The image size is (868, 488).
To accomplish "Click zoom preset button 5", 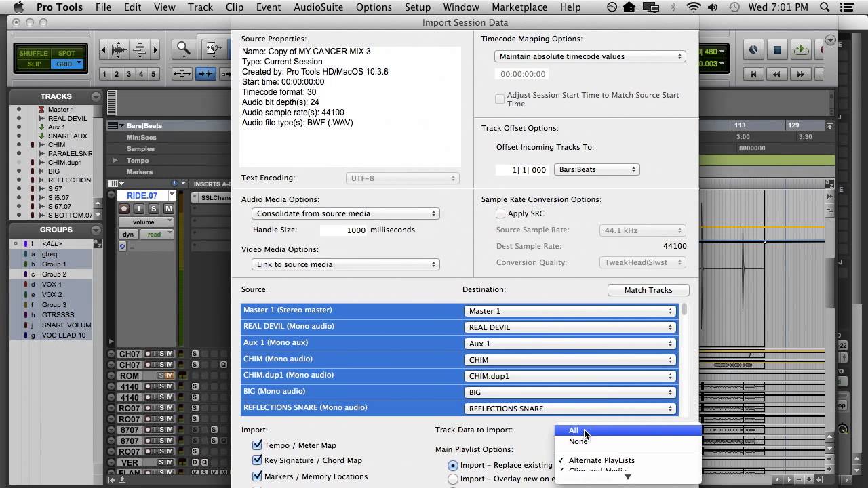I will pos(153,74).
